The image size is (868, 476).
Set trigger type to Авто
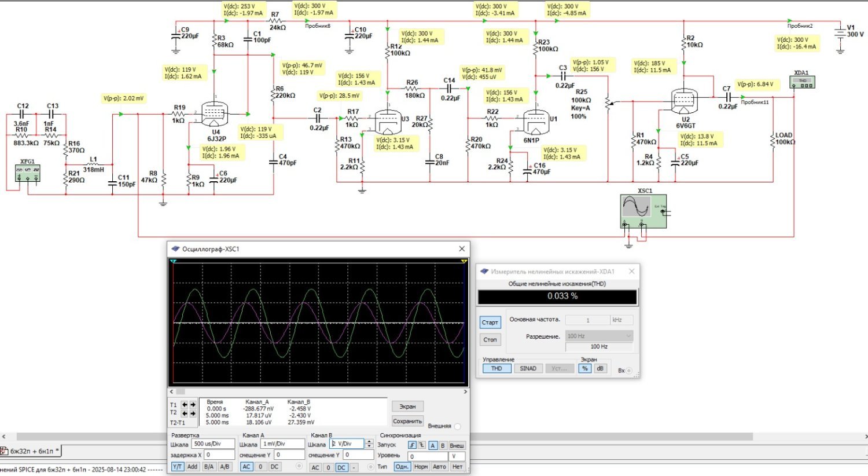point(440,467)
